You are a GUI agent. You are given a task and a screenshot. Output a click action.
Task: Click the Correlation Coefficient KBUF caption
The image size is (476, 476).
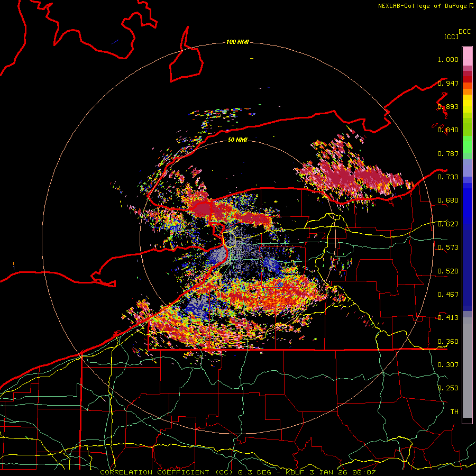[x=237, y=472]
